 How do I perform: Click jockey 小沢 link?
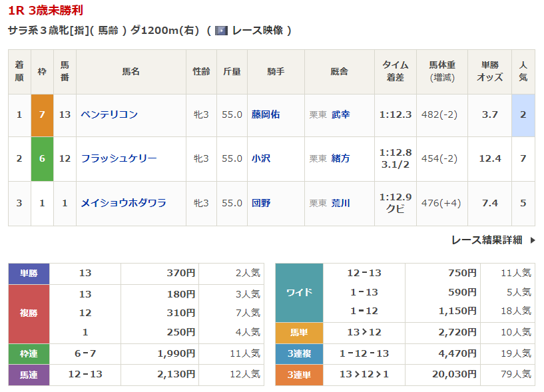261,158
